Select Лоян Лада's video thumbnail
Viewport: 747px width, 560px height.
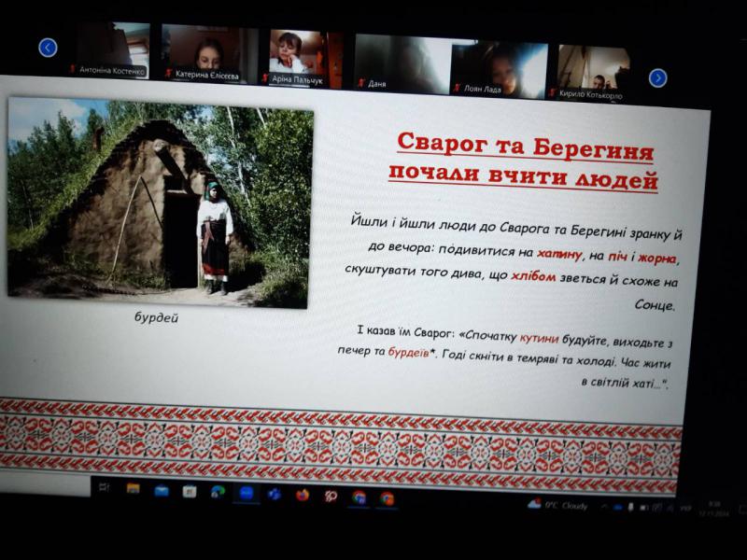[500, 71]
